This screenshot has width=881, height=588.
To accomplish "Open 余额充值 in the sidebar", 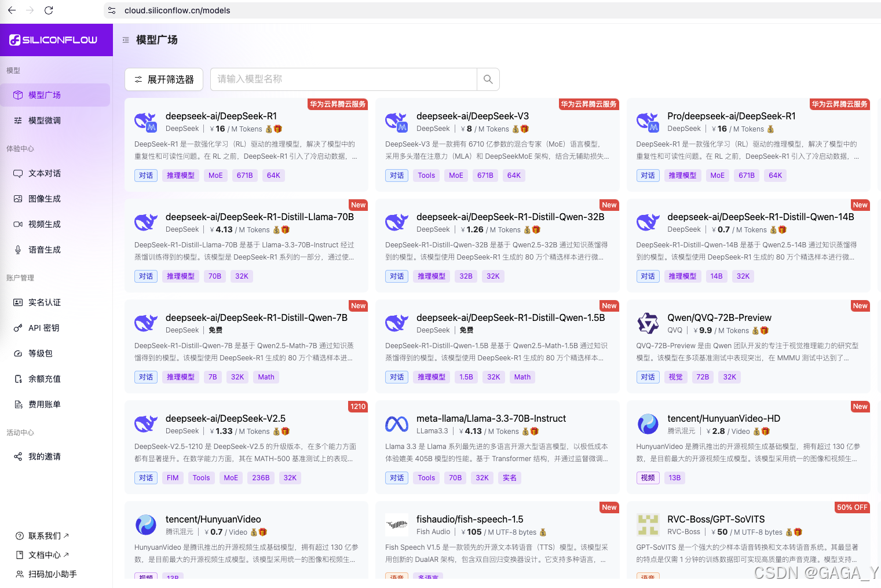I will click(55, 379).
